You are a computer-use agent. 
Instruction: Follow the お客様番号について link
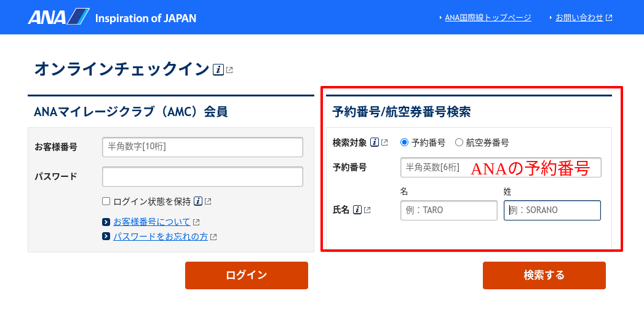(x=152, y=222)
